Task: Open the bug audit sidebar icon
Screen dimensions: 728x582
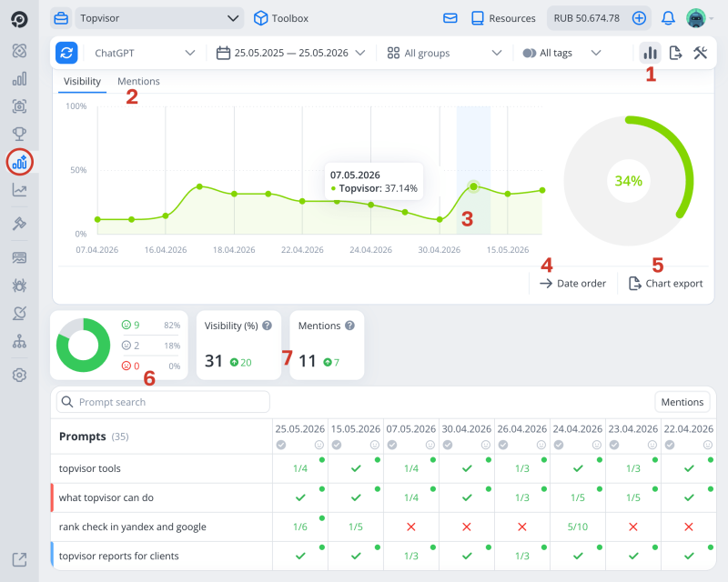Action: pyautogui.click(x=19, y=286)
